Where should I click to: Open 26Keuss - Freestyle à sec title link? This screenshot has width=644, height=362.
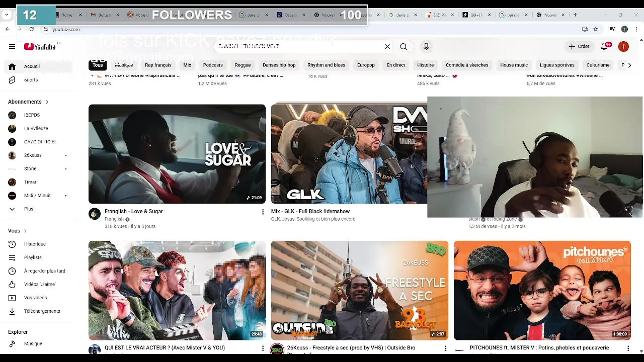351,347
